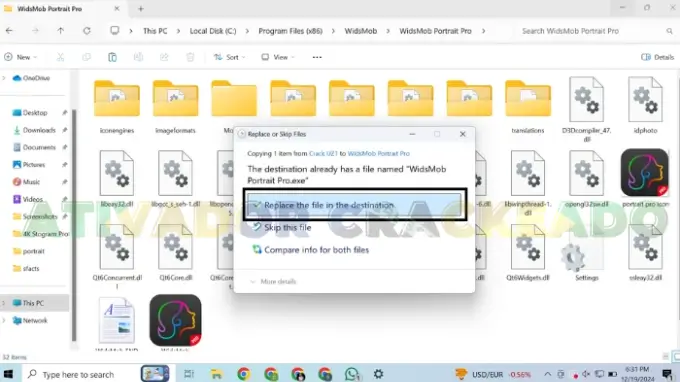The image size is (680, 382).
Task: Open a new Explorer tab with plus
Action: pos(141,9)
